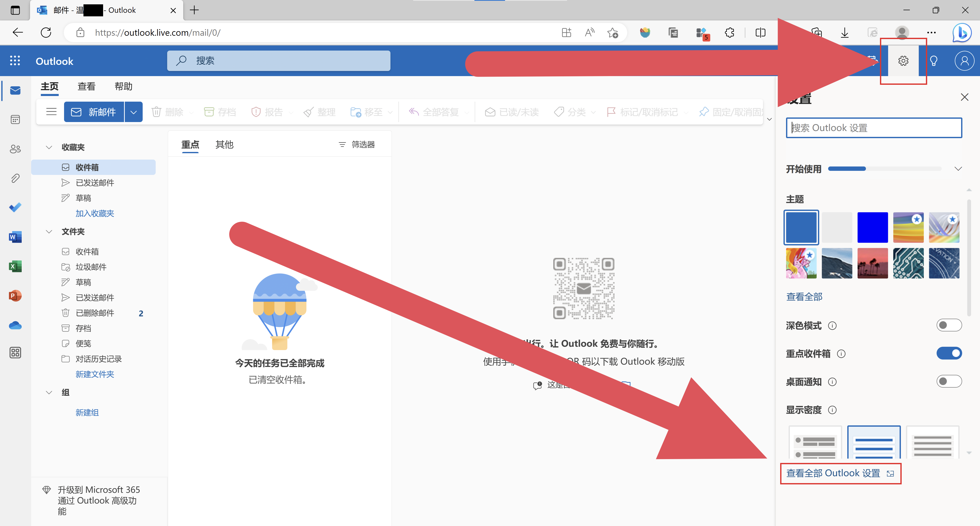
Task: Click the 新建文件夹 link
Action: [x=95, y=374]
